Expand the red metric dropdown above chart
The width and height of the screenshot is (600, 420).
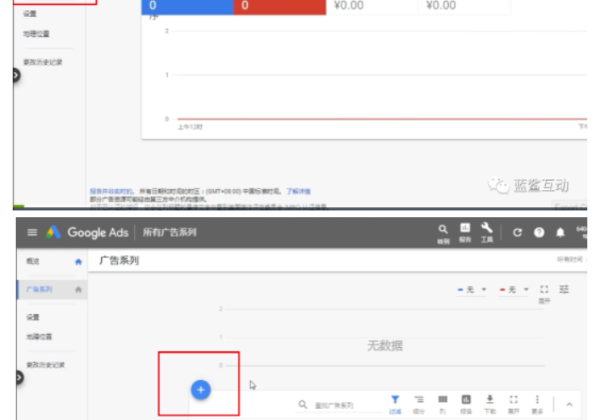pyautogui.click(x=514, y=289)
